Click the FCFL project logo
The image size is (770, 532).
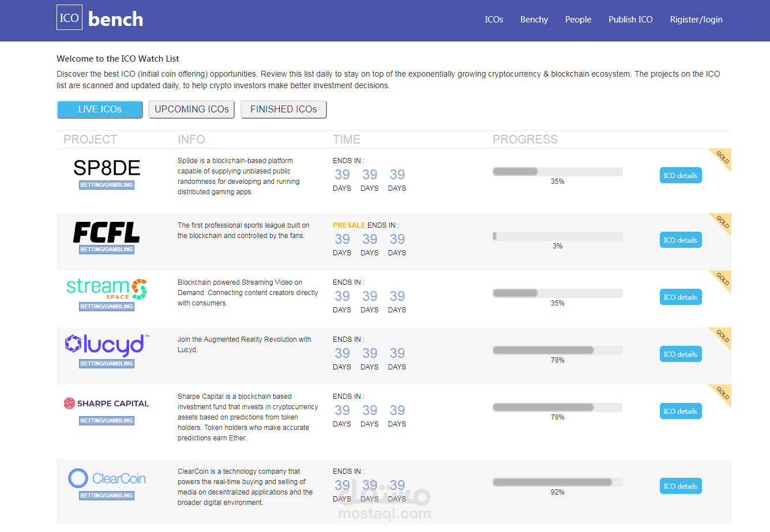106,233
